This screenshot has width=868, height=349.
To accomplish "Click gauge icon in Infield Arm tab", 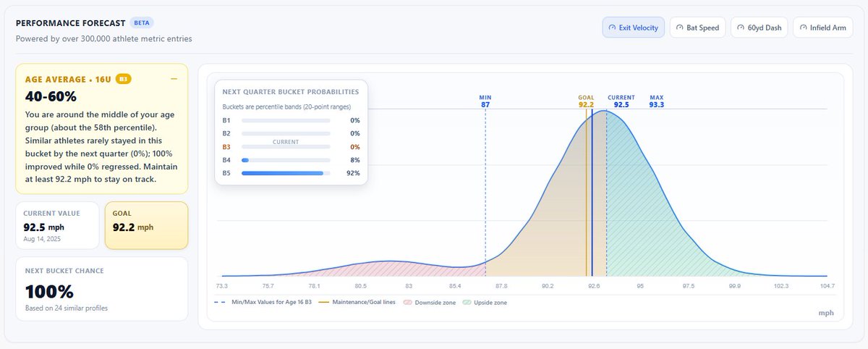I will point(804,28).
